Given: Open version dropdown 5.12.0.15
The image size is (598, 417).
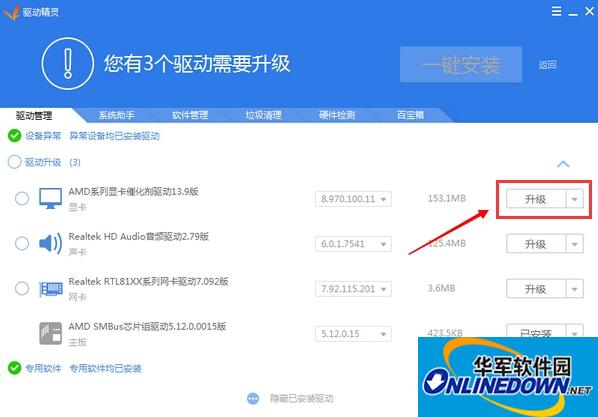Looking at the screenshot, I should 353,334.
